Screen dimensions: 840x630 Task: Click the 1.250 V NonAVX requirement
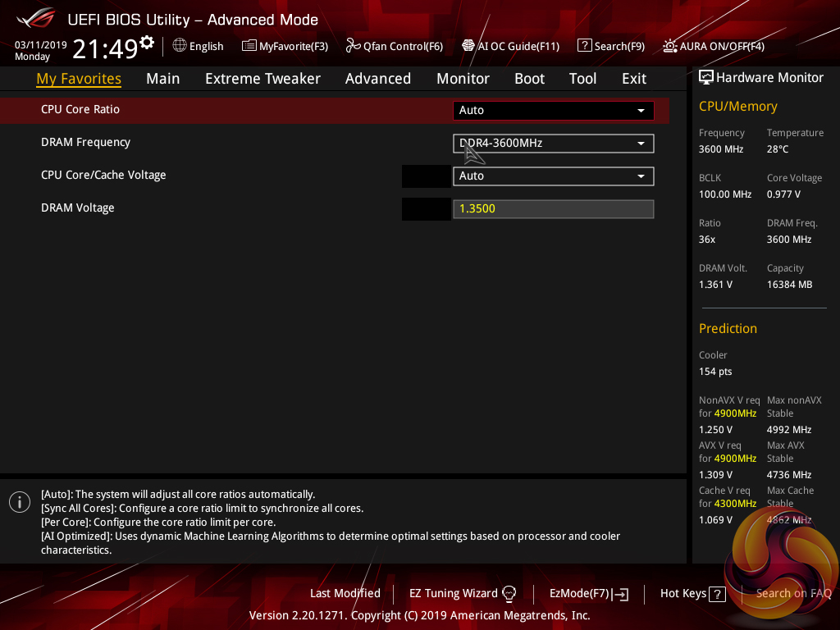pos(715,430)
